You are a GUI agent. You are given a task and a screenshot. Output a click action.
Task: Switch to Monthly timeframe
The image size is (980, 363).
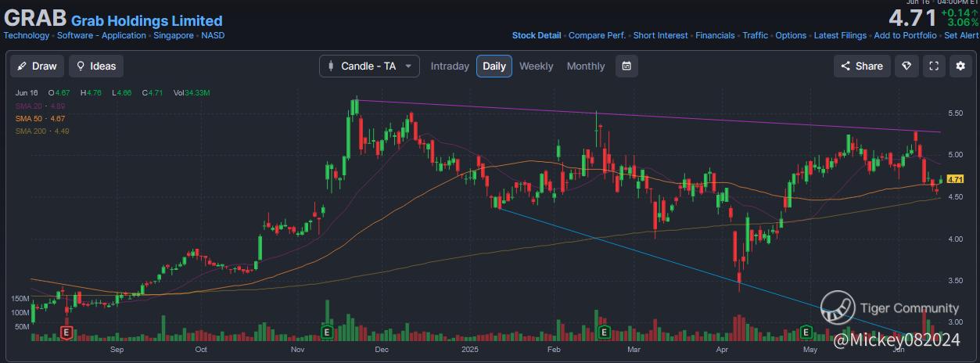point(586,66)
